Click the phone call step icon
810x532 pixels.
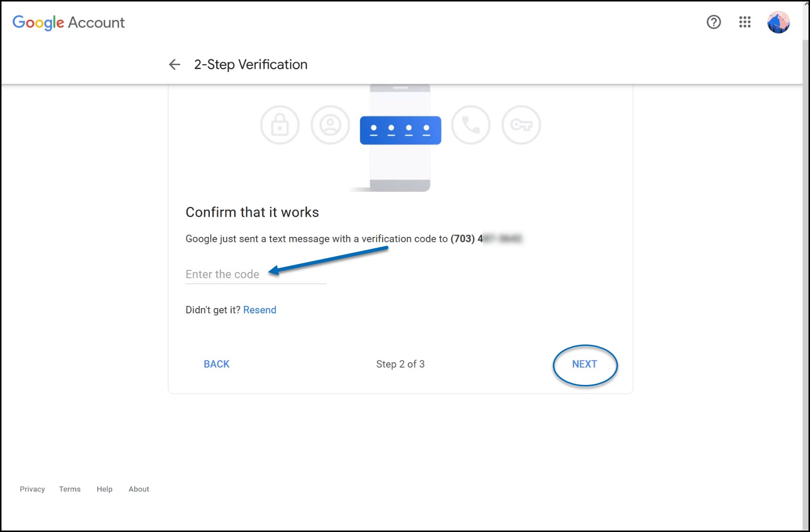pyautogui.click(x=471, y=125)
